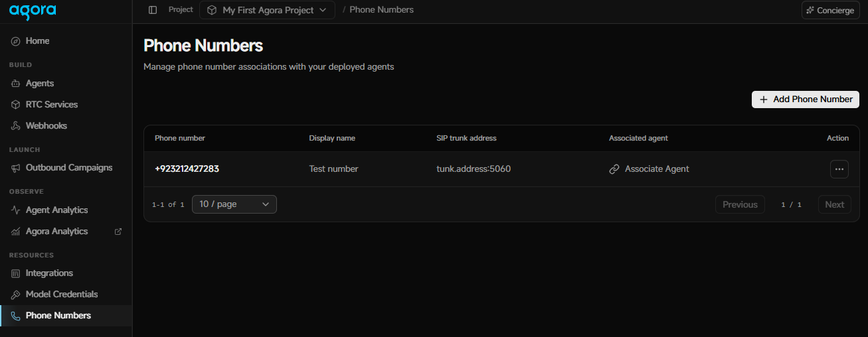Open the My First Agora Project dropdown
Image resolution: width=868 pixels, height=337 pixels.
point(267,10)
